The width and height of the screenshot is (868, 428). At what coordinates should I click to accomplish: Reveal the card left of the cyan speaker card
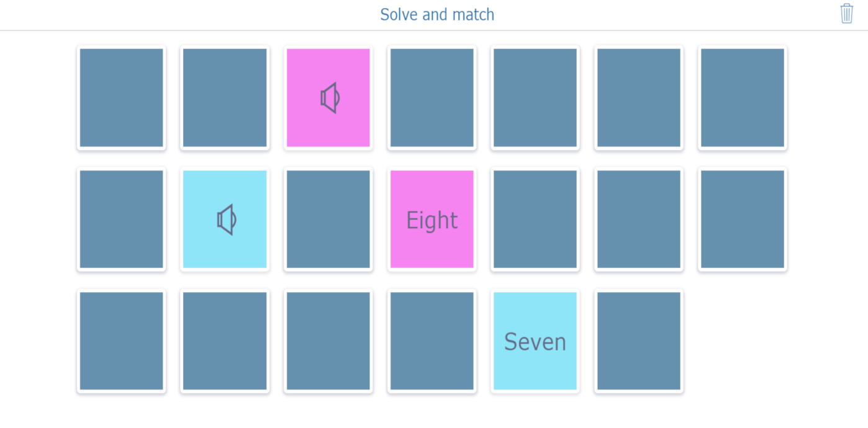pos(122,220)
